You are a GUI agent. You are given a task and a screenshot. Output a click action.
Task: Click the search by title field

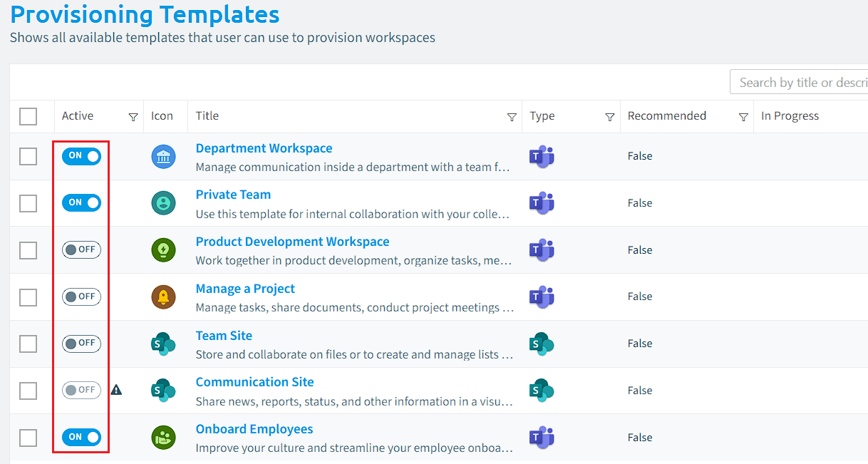click(x=799, y=82)
